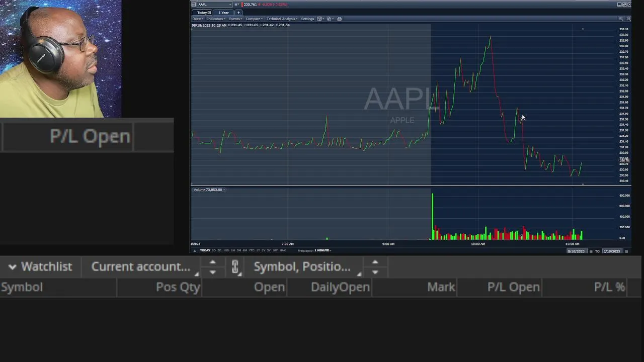Switch to the Today chart tab

point(202,13)
